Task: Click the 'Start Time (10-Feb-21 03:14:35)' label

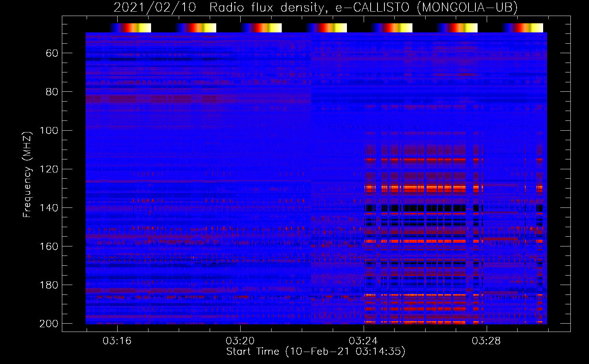Action: [x=316, y=352]
